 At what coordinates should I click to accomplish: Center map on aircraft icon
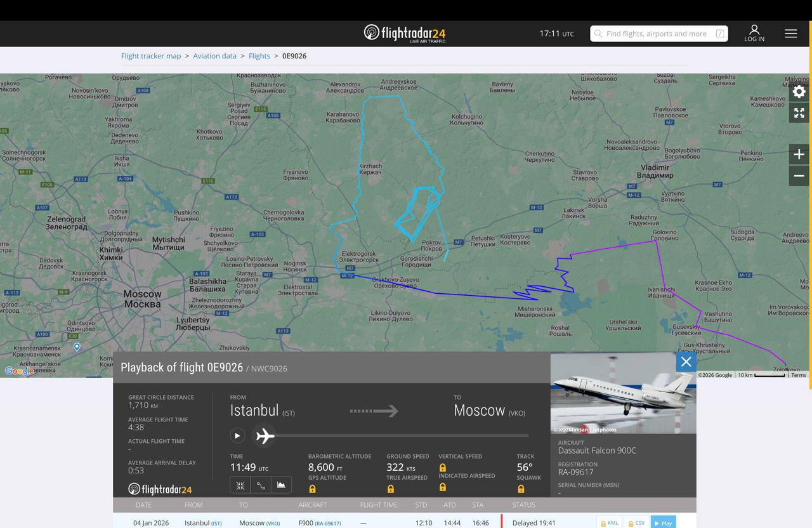pyautogui.click(x=240, y=485)
